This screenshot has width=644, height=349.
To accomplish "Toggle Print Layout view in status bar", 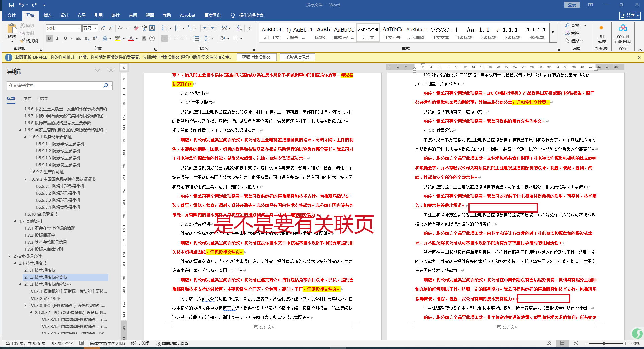I will coord(562,343).
